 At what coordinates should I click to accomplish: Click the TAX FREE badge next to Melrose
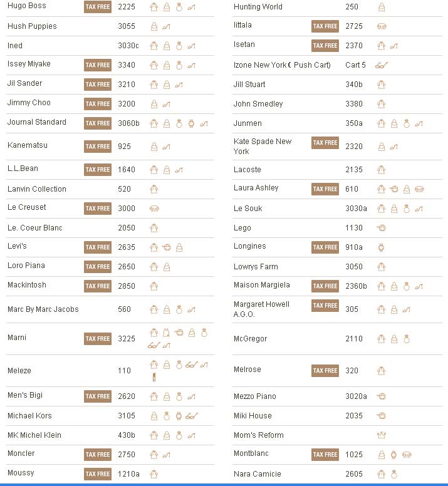325,371
